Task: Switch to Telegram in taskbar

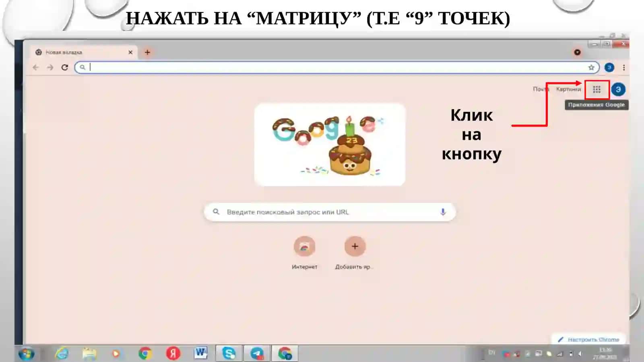Action: coord(257,354)
